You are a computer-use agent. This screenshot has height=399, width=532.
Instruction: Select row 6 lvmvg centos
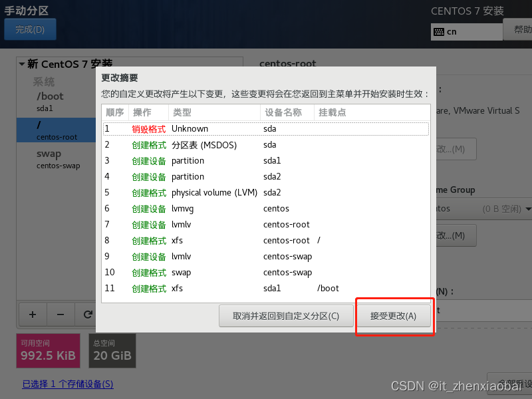[266, 209]
